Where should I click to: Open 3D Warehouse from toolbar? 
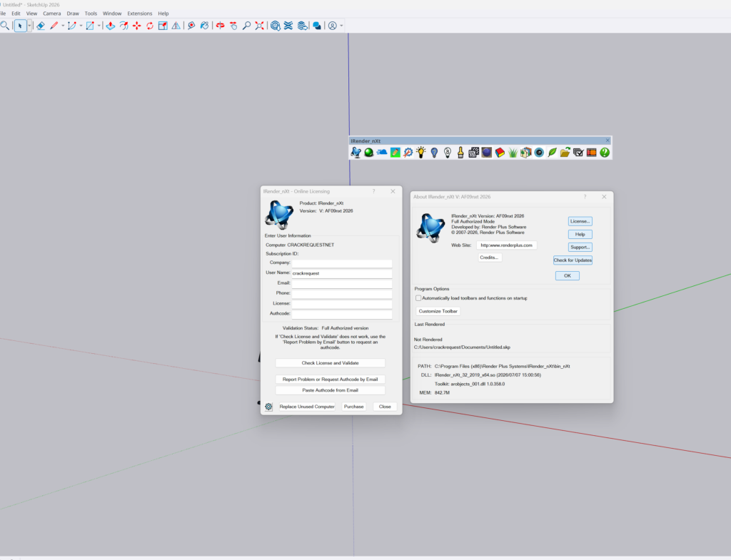click(x=276, y=26)
